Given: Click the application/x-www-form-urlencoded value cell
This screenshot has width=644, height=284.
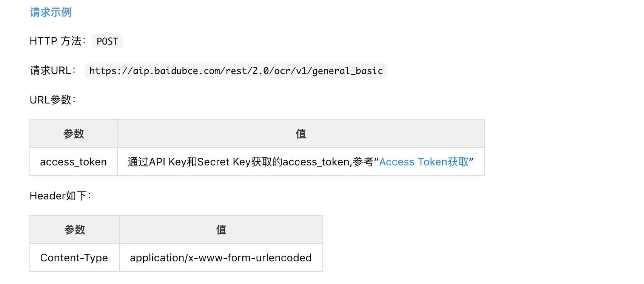Looking at the screenshot, I should 221,258.
